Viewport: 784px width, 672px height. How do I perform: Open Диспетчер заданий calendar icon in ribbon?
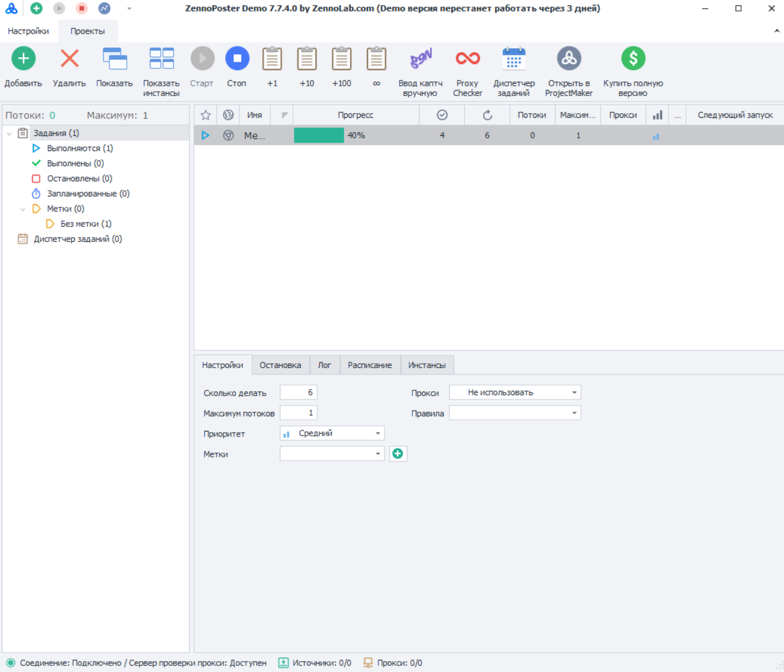(x=514, y=59)
